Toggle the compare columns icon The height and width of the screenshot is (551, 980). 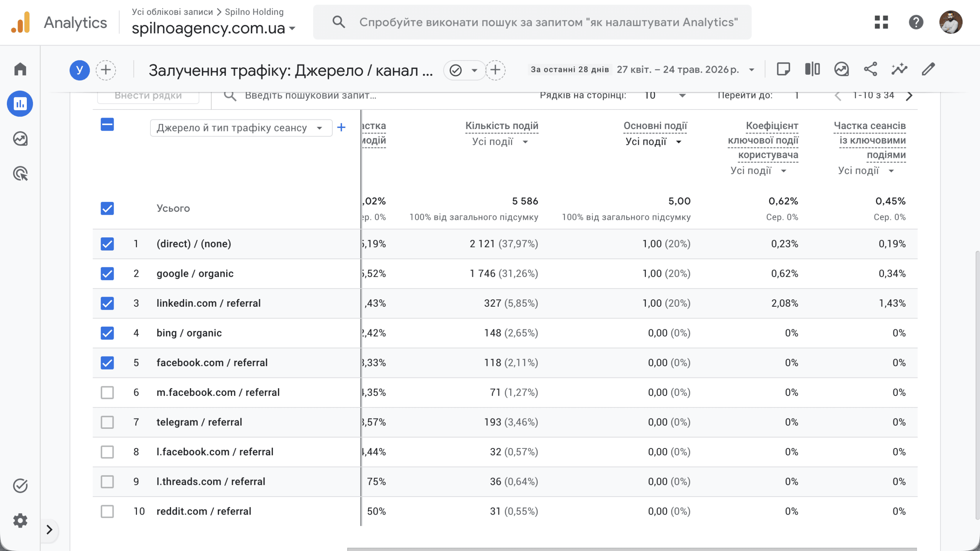(812, 69)
